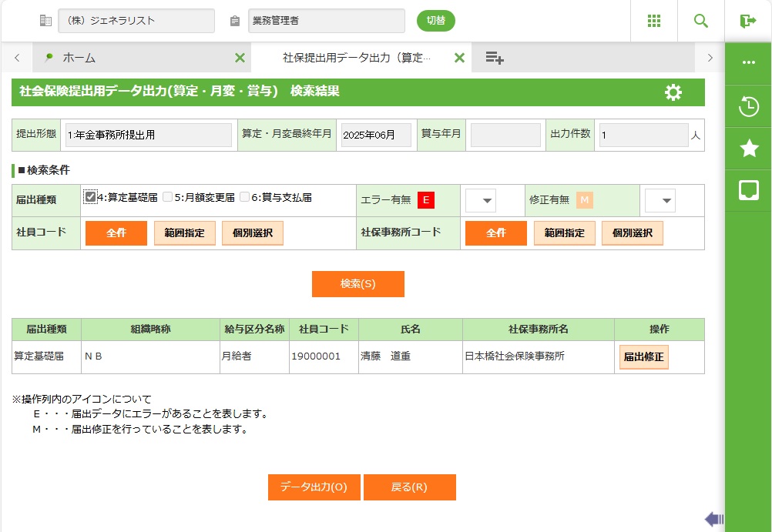Open the apps grid menu icon

tap(654, 21)
